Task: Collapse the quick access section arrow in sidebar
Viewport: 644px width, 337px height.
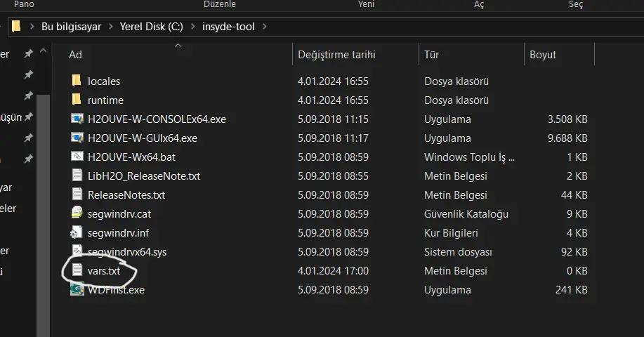Action: click(43, 51)
